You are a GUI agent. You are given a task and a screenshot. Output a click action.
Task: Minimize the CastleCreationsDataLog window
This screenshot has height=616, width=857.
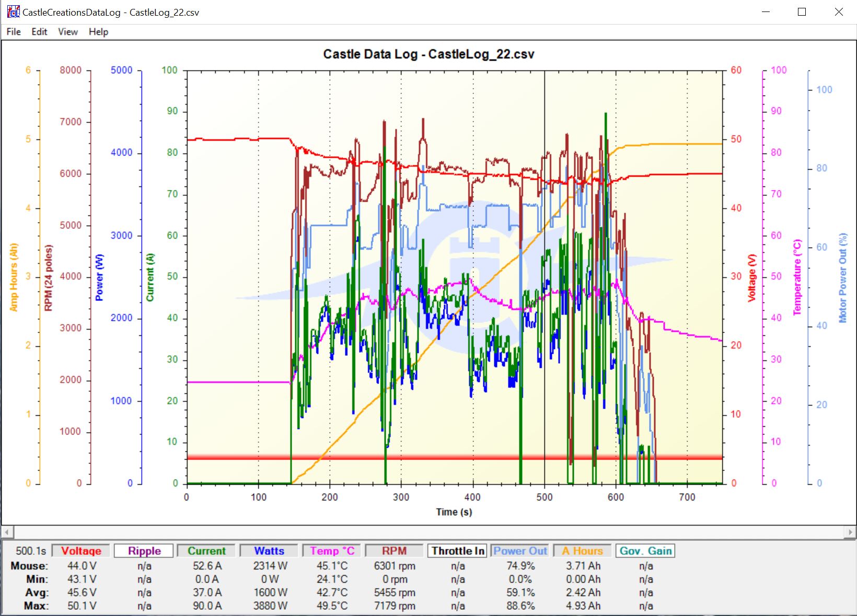click(766, 12)
